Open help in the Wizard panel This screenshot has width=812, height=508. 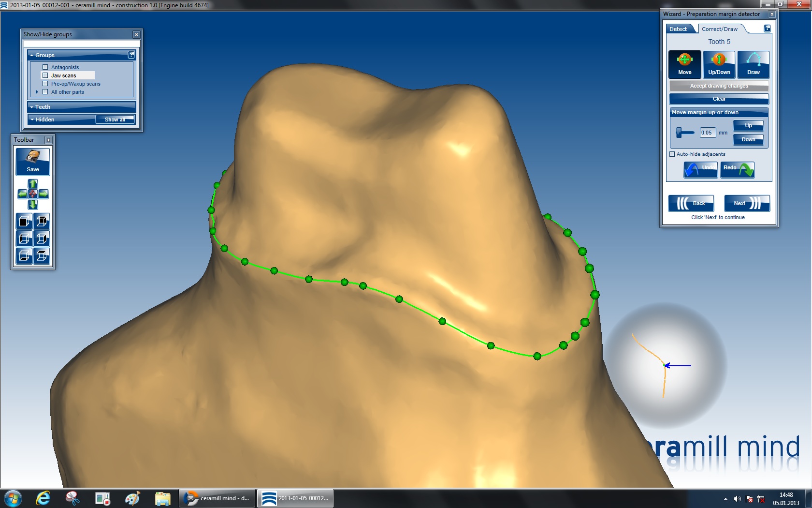(x=767, y=29)
